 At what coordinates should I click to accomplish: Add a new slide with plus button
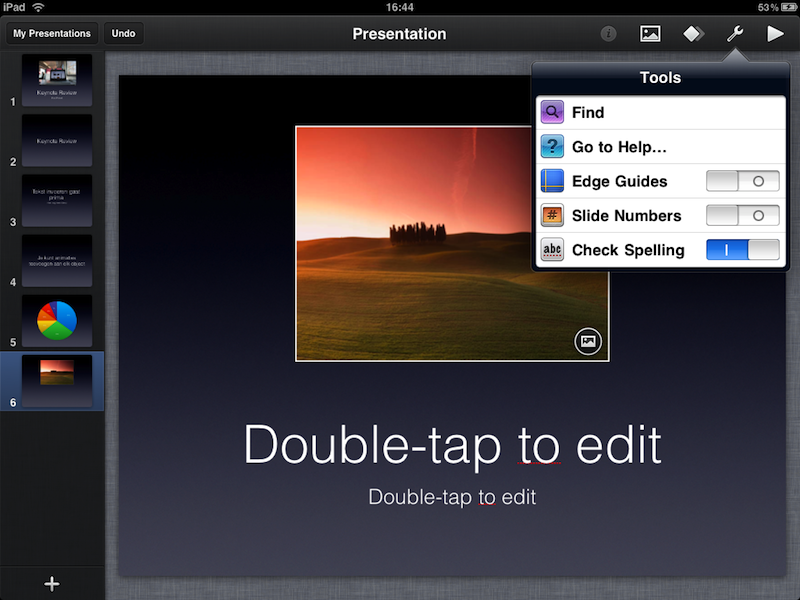[x=52, y=584]
